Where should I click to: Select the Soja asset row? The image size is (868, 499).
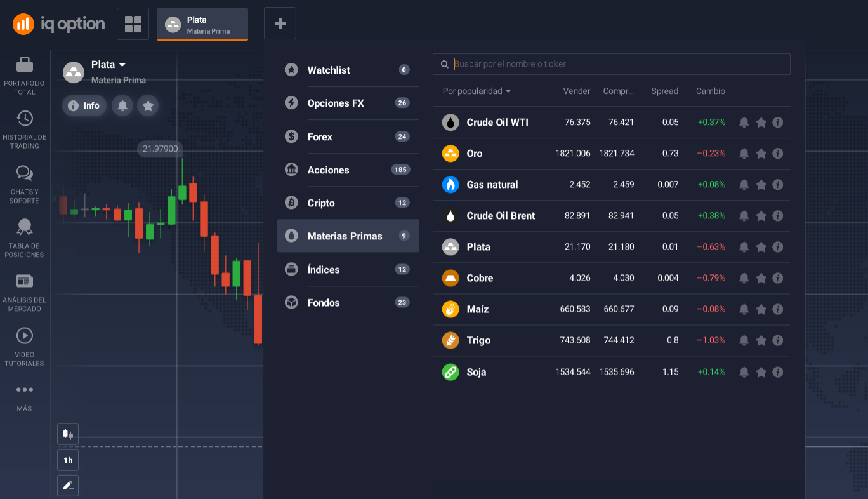point(612,372)
